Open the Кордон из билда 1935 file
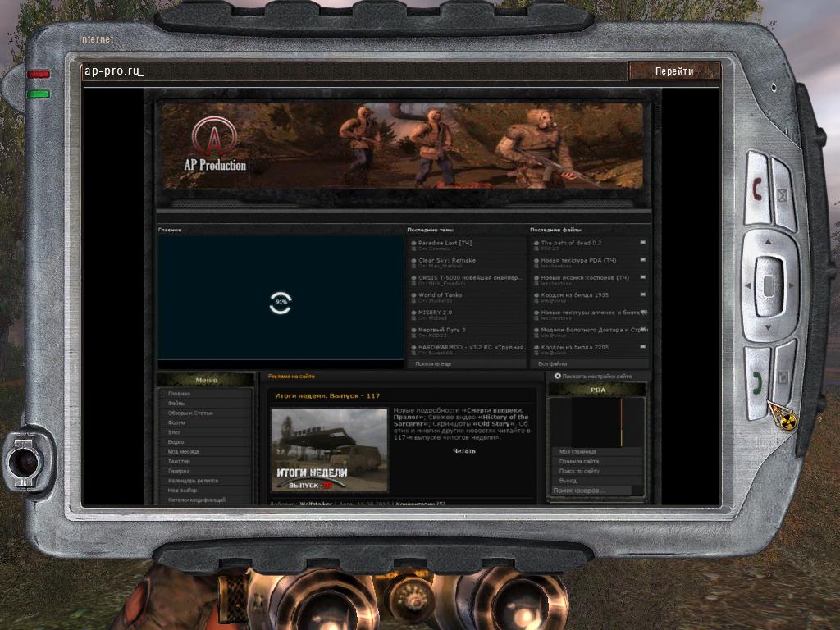 575,295
